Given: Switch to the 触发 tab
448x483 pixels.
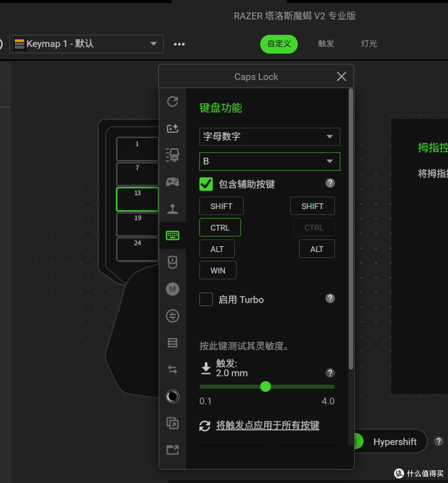Looking at the screenshot, I should (x=326, y=44).
